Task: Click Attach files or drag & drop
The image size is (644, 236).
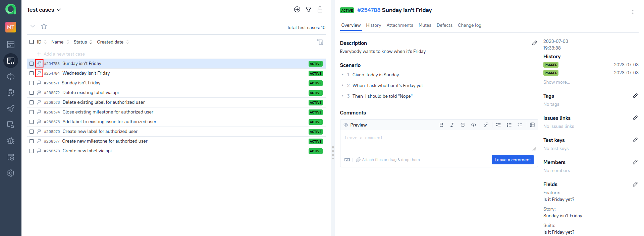Action: [x=388, y=160]
